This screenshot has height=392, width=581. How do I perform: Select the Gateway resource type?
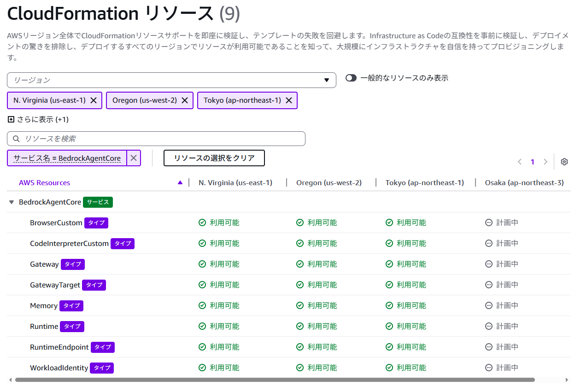click(44, 264)
